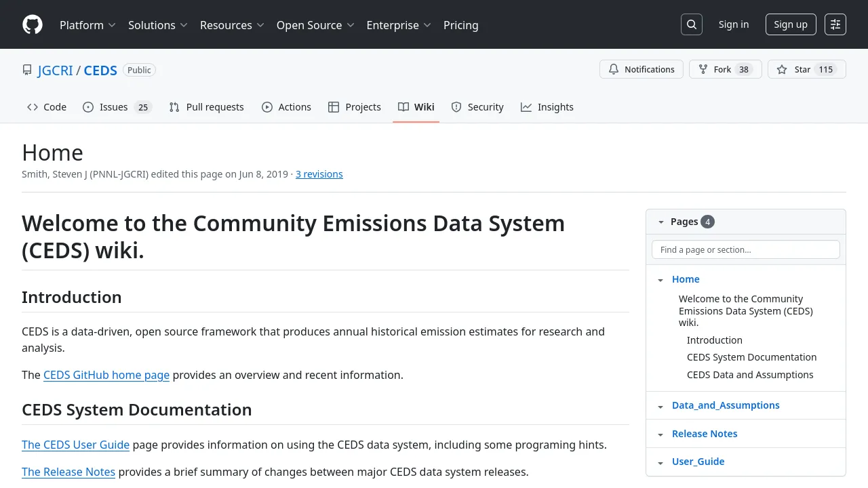
Task: Collapse the Pages panel
Action: pos(661,222)
